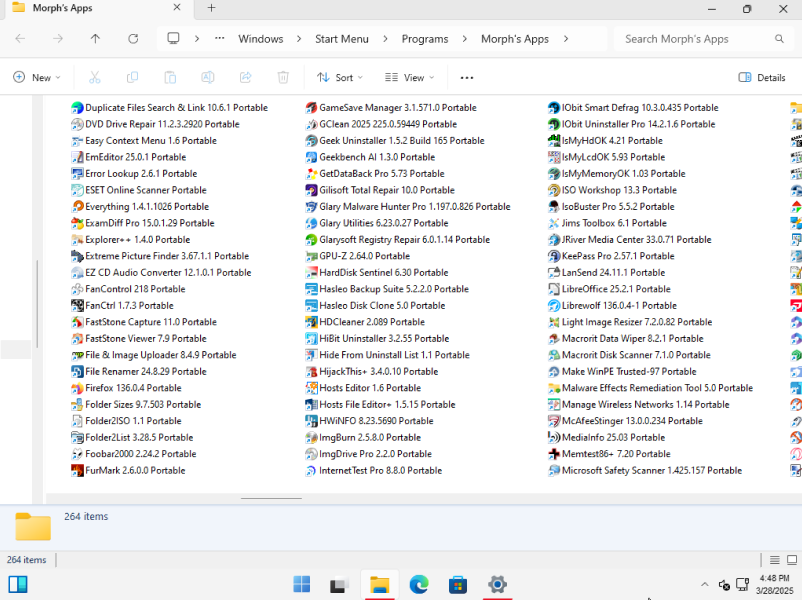The height and width of the screenshot is (600, 802).
Task: Open the GPU-Z 2.64.0 Portable icon
Action: (311, 256)
